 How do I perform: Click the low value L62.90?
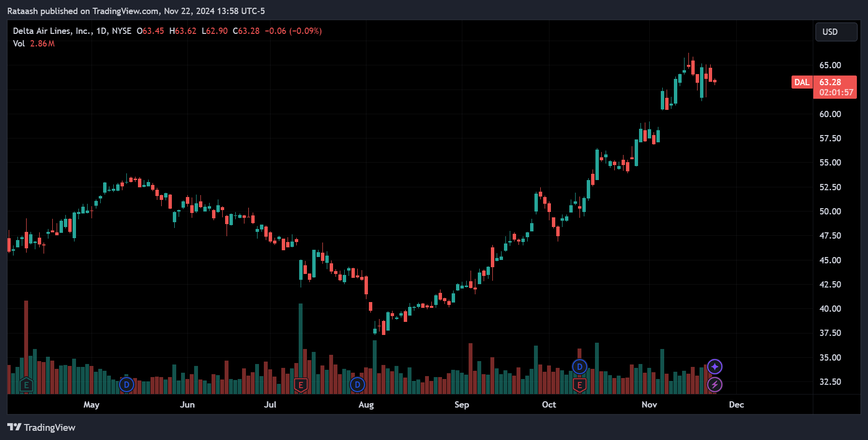[214, 31]
